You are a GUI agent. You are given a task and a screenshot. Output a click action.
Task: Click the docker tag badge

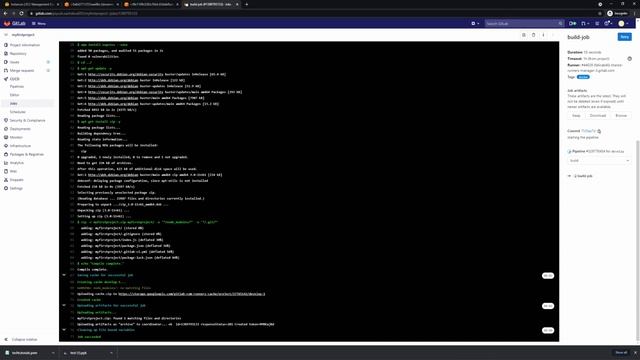click(x=583, y=77)
